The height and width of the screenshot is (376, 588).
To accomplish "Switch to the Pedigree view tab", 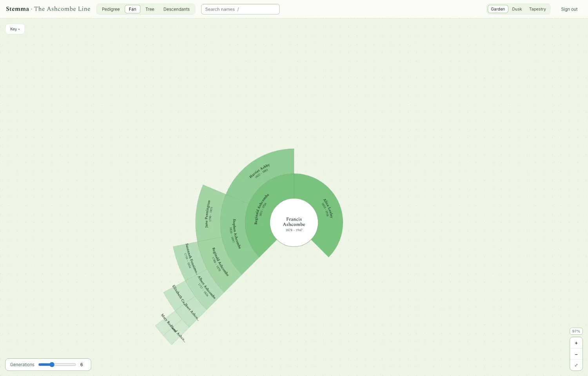I will point(111,9).
